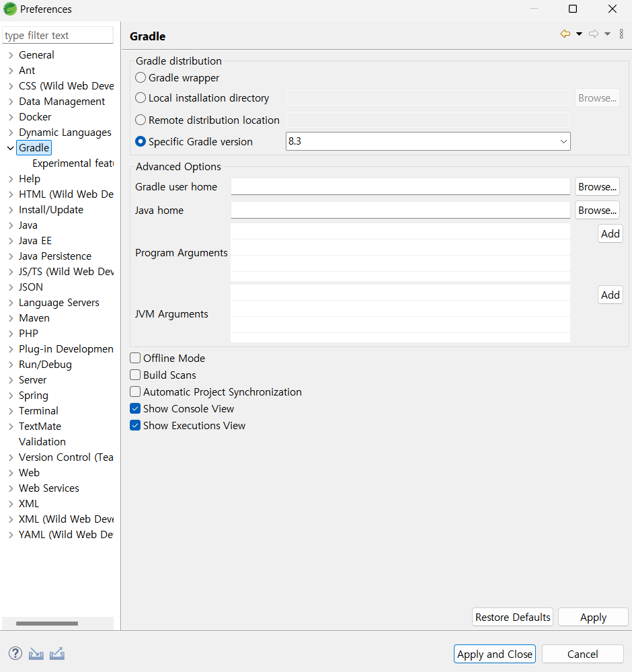Click the Program Arguments list box
Image resolution: width=632 pixels, height=672 pixels.
[x=400, y=252]
